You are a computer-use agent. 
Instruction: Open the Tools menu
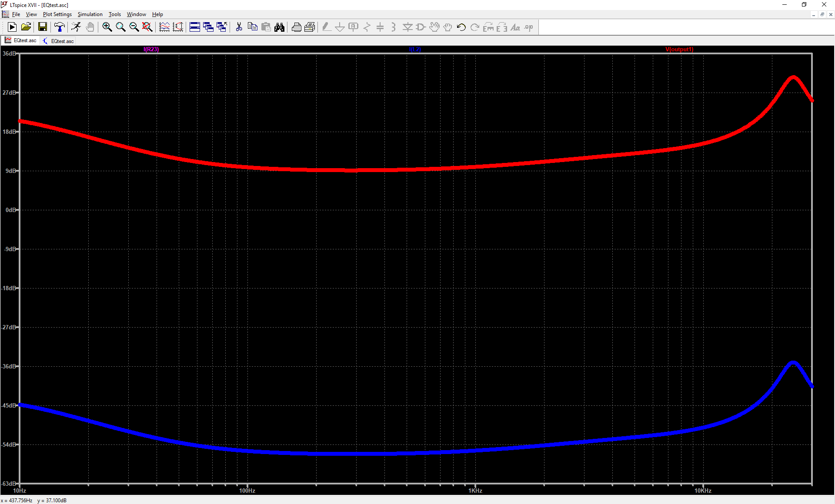[x=114, y=14]
